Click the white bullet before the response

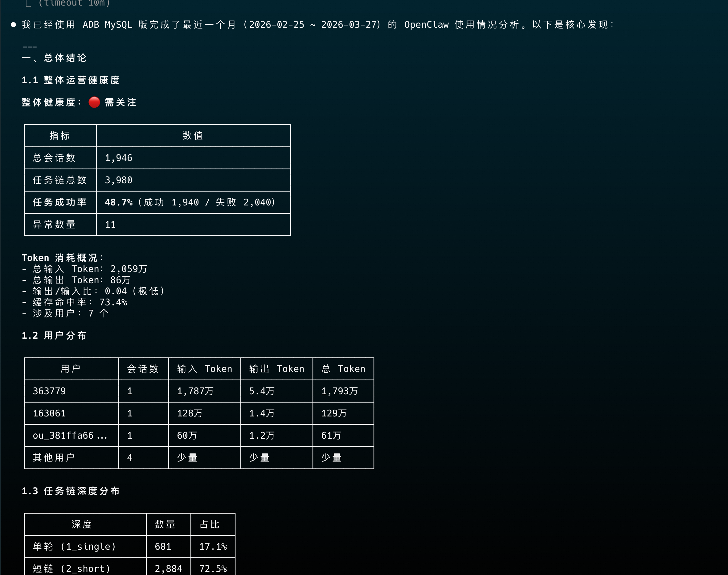pos(14,25)
